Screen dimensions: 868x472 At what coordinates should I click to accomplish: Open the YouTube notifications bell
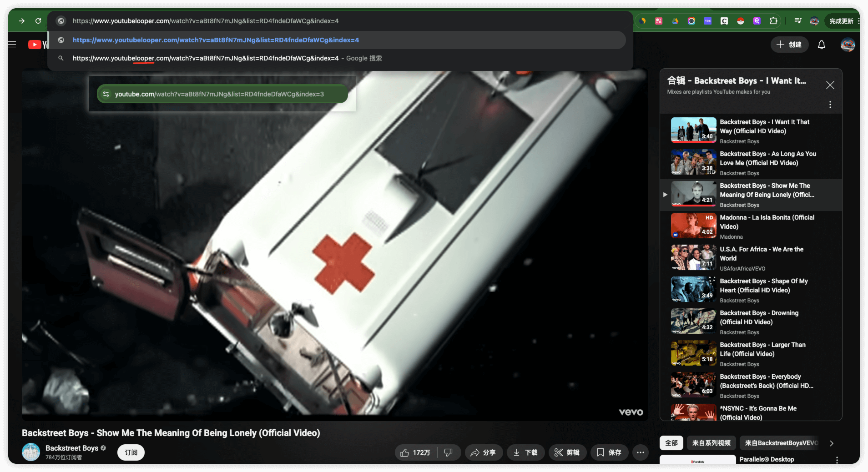click(x=822, y=45)
